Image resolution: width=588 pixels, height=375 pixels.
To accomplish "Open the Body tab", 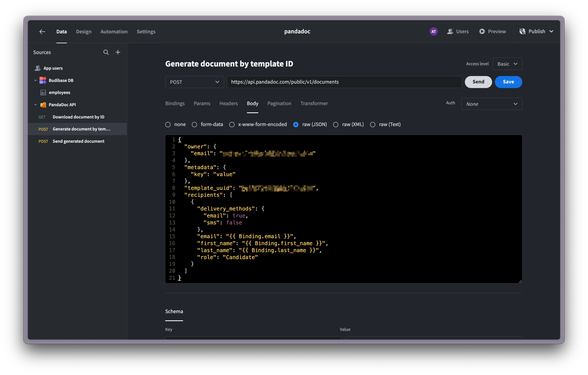I will click(252, 103).
